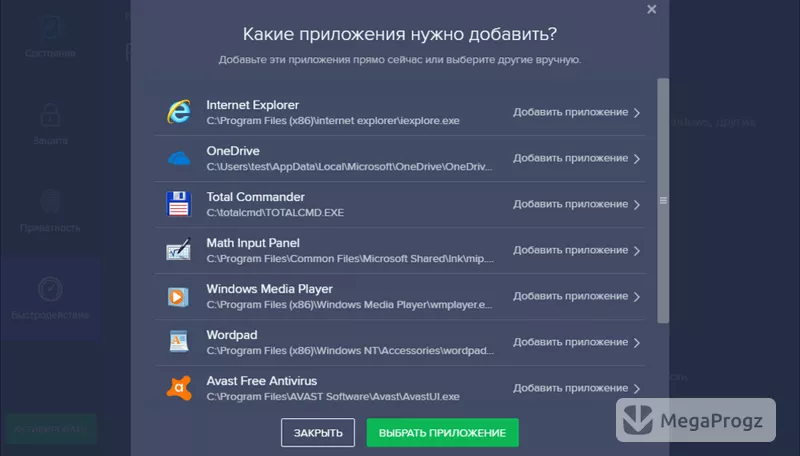Chevron arrow in the Avast Free Antivirus row

pyautogui.click(x=637, y=389)
